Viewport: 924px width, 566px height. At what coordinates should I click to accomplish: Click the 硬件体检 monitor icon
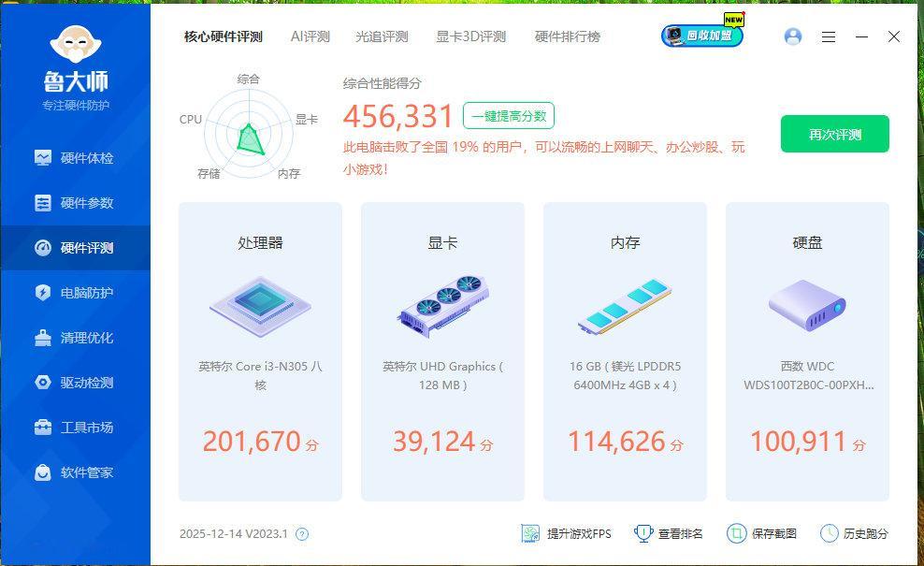click(x=42, y=158)
